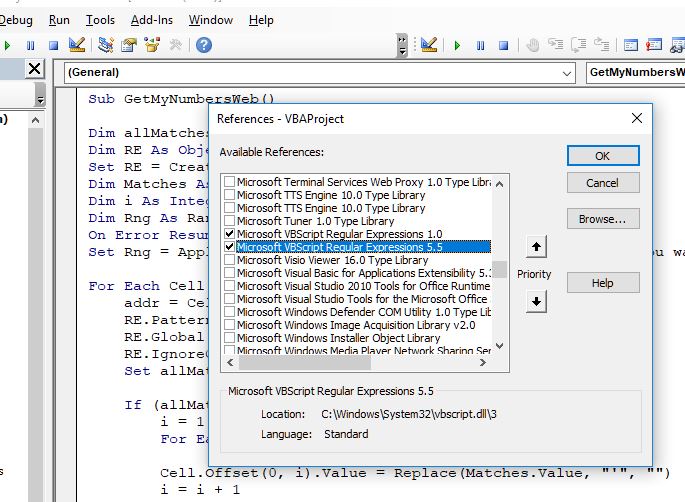Click the references list vertical scroll thumb

point(500,270)
